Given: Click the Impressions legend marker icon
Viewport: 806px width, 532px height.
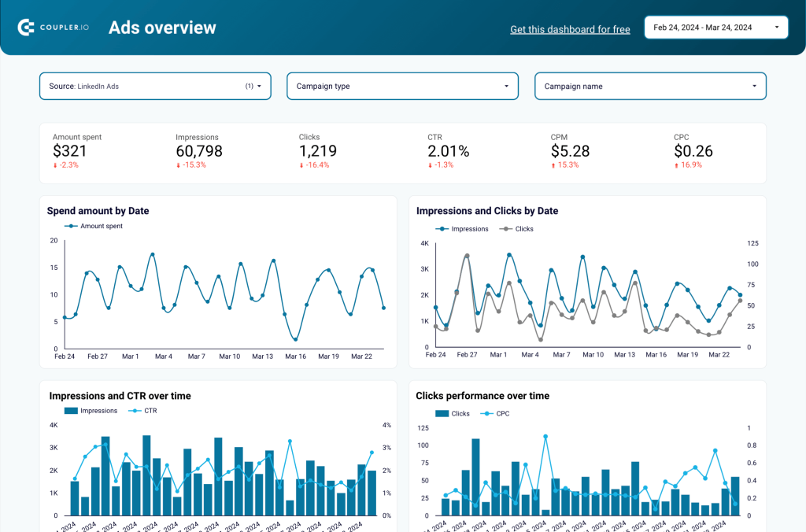Looking at the screenshot, I should 442,228.
